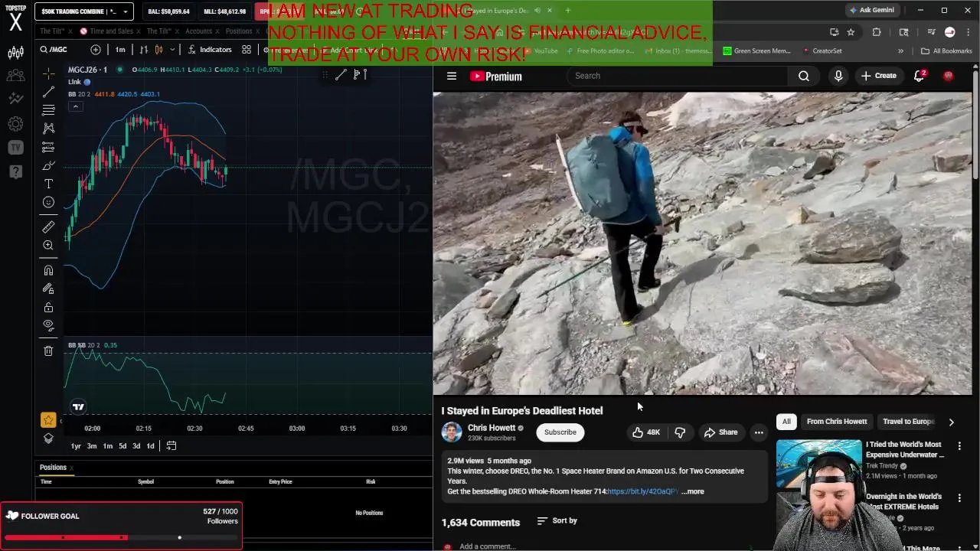
Task: Click the dislike thumbs-down button
Action: click(x=680, y=432)
